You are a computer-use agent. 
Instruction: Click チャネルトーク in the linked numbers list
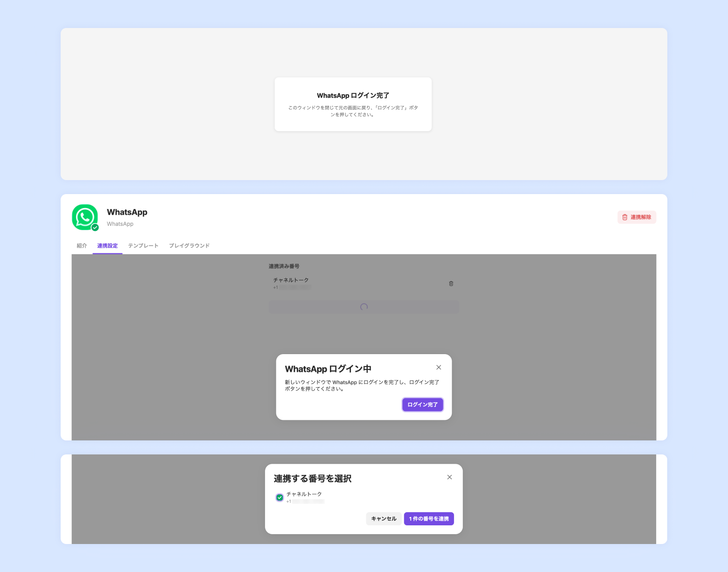pos(291,280)
